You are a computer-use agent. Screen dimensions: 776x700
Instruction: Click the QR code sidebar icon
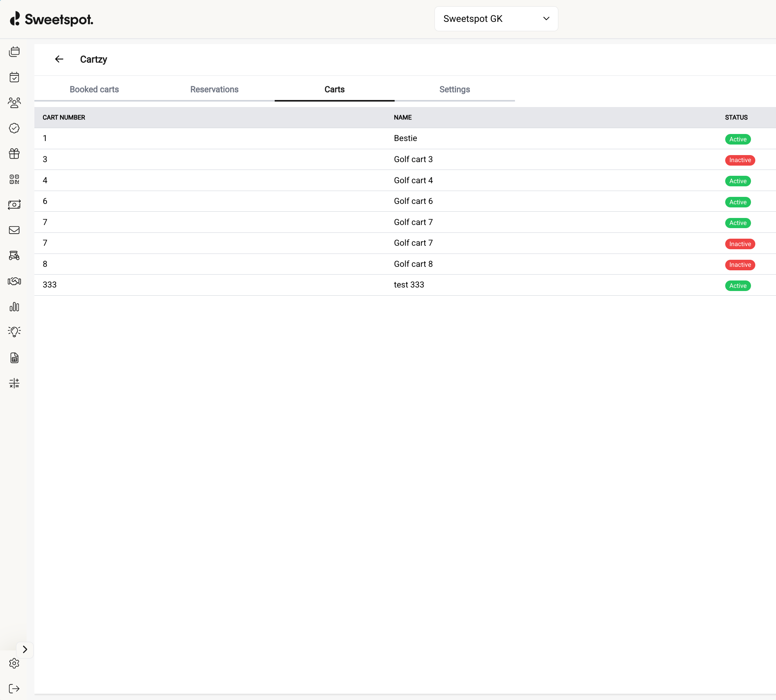14,179
